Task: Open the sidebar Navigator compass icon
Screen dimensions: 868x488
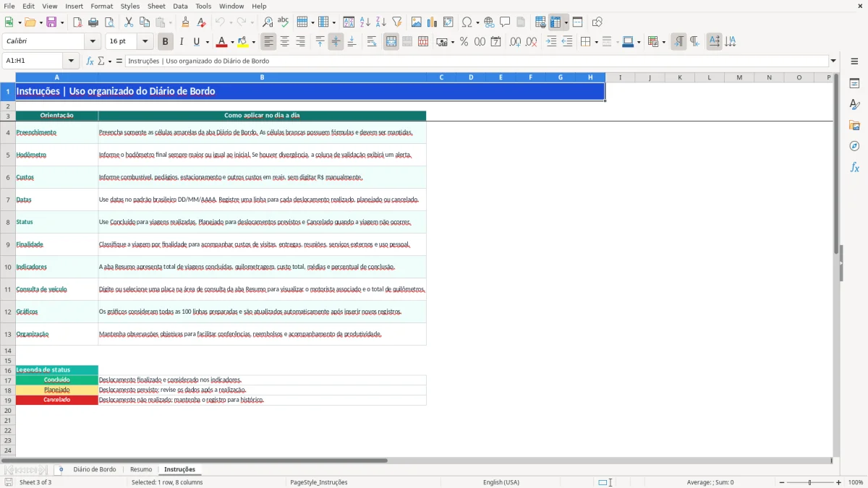Action: pos(854,146)
